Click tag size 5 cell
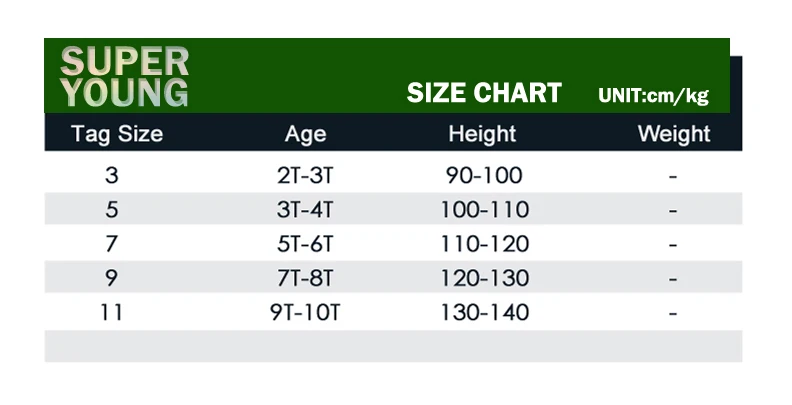 [112, 210]
